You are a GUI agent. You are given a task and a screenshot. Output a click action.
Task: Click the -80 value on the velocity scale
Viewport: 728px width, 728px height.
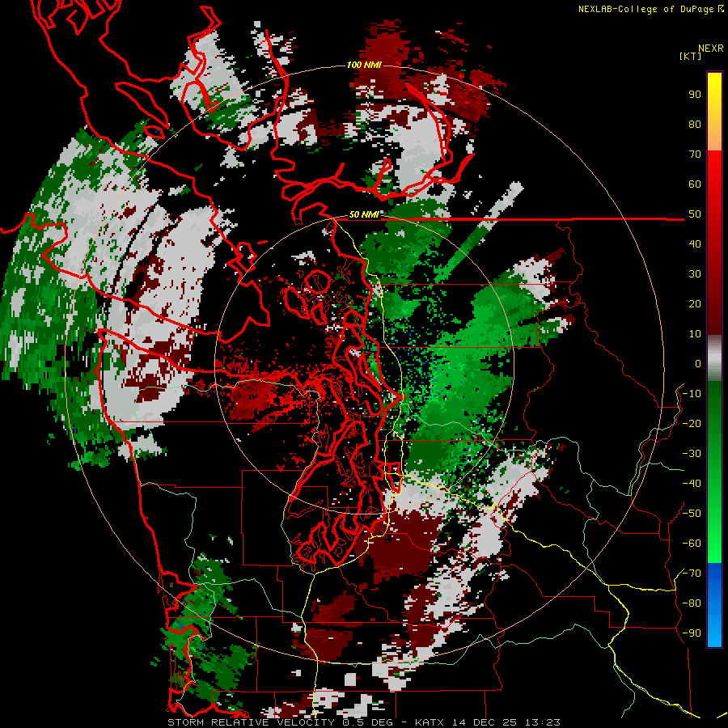[x=692, y=603]
